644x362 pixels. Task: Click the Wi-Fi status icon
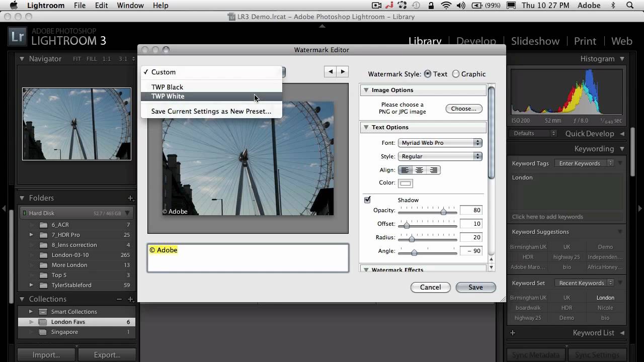446,6
